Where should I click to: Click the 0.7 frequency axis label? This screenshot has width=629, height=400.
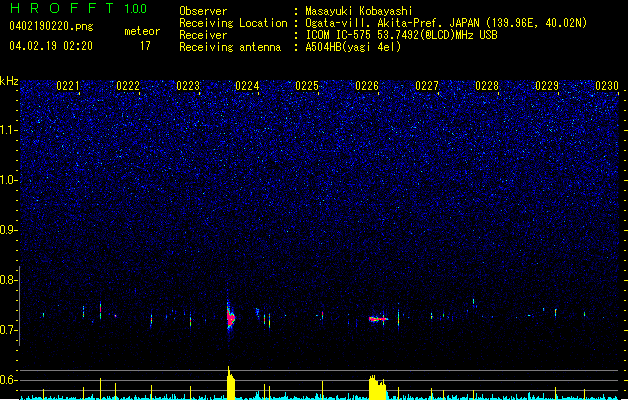(8, 330)
